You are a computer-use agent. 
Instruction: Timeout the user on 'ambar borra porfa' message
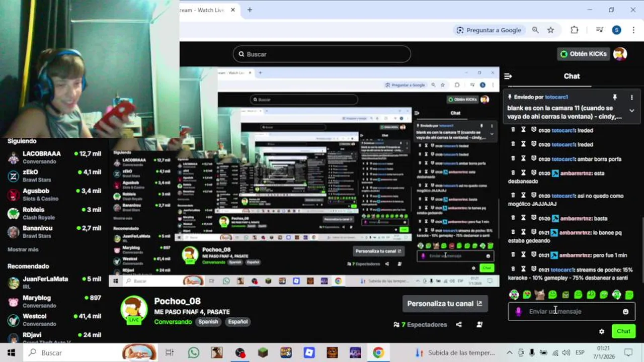tap(523, 159)
